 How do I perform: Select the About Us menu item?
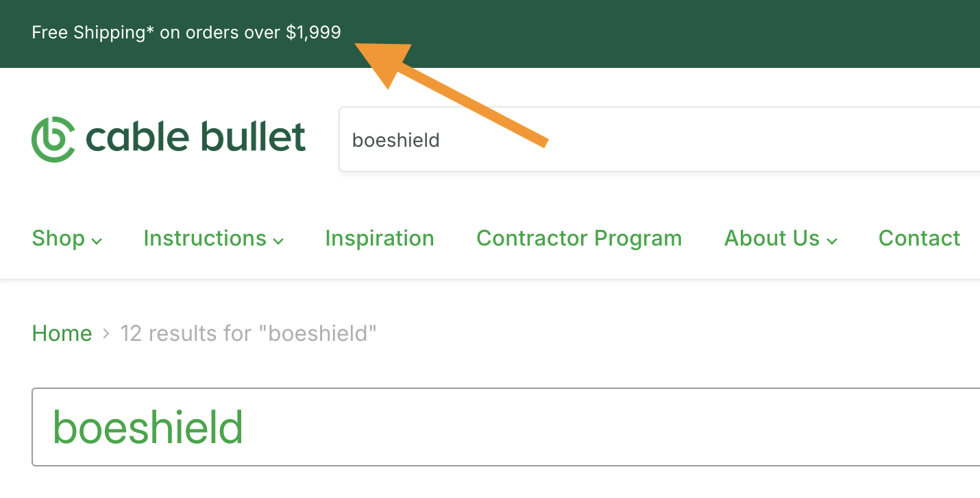pyautogui.click(x=772, y=239)
